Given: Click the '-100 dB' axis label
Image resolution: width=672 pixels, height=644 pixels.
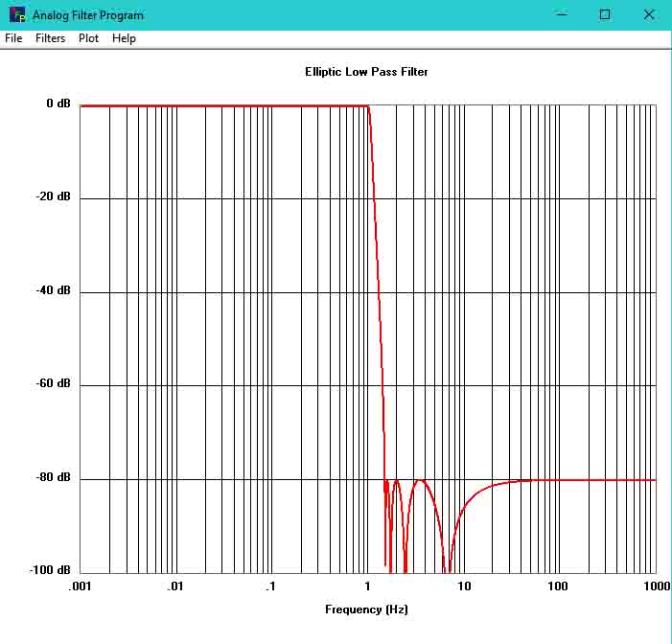Looking at the screenshot, I should 50,570.
